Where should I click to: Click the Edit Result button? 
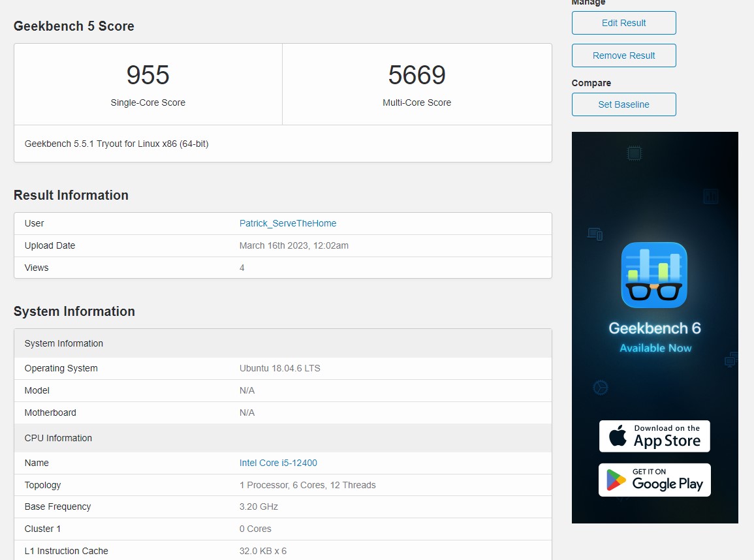click(623, 23)
